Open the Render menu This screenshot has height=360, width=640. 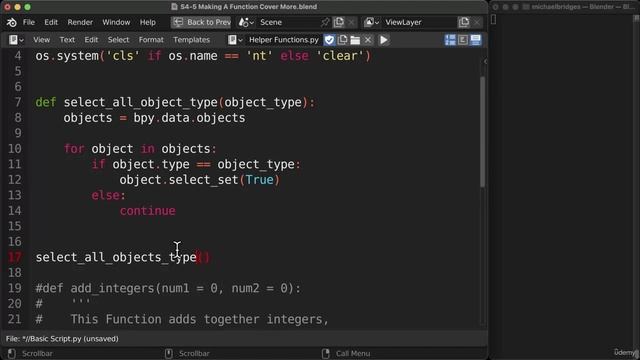(80, 22)
